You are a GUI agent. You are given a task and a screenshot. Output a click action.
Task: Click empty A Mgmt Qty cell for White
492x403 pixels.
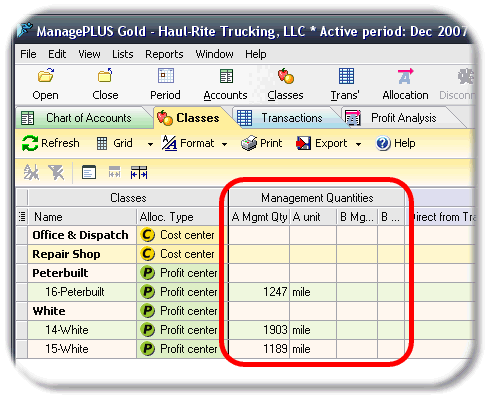[x=259, y=311]
